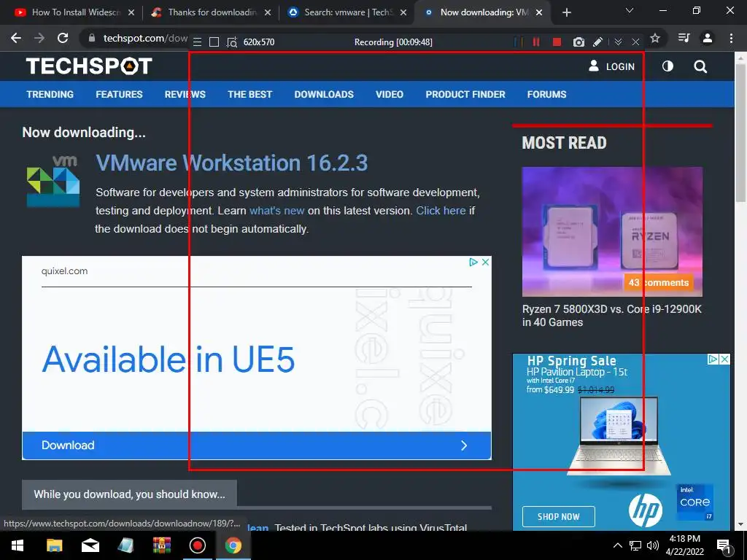The width and height of the screenshot is (747, 560).
Task: Open the 43 comments badge
Action: 659,282
